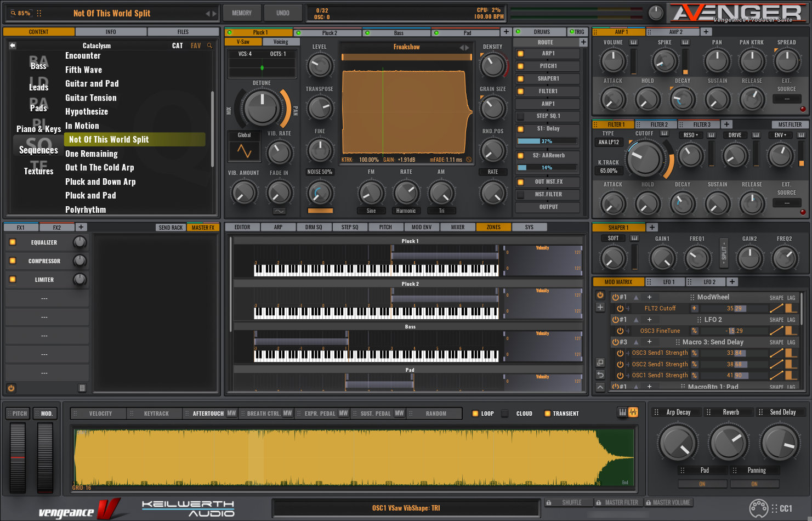Load the previous preset with the left arrow
812x521 pixels.
point(208,13)
